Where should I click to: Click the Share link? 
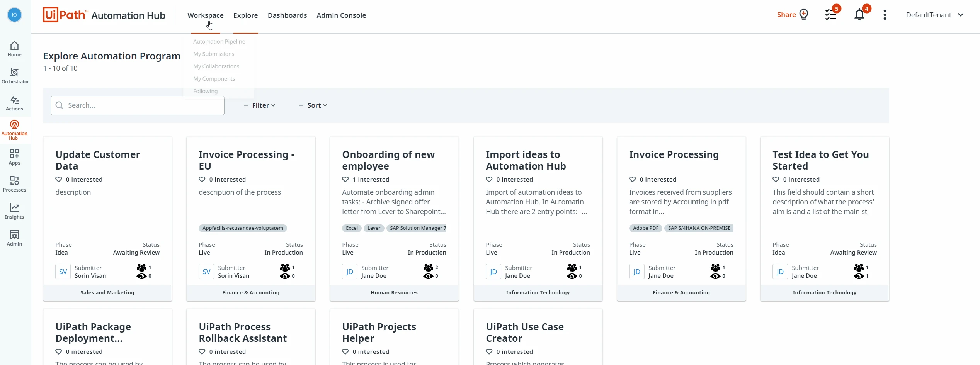click(786, 15)
